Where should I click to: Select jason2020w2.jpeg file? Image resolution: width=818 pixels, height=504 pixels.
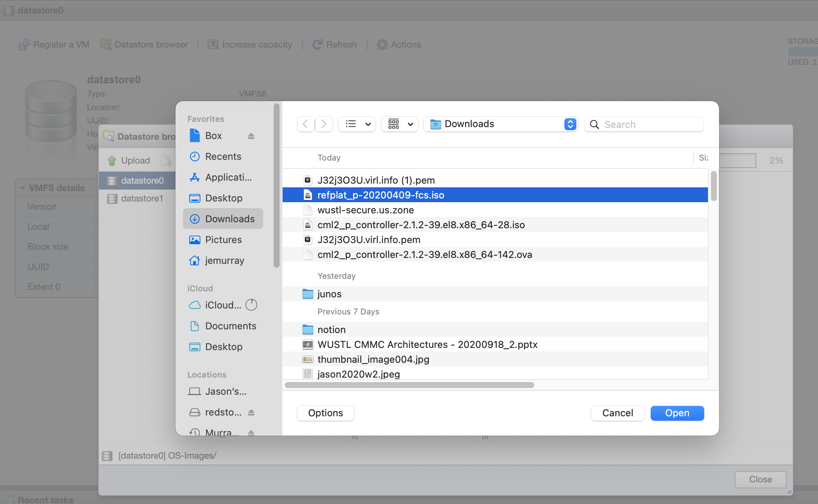pyautogui.click(x=495, y=374)
